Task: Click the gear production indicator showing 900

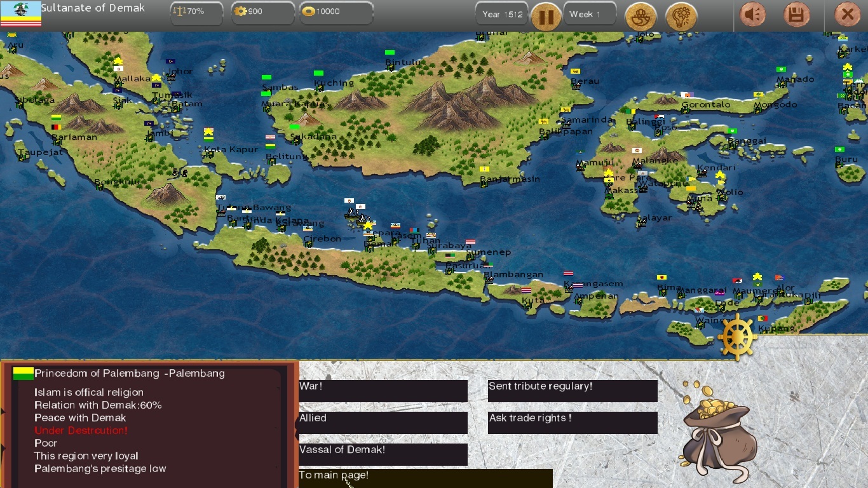Action: (262, 13)
